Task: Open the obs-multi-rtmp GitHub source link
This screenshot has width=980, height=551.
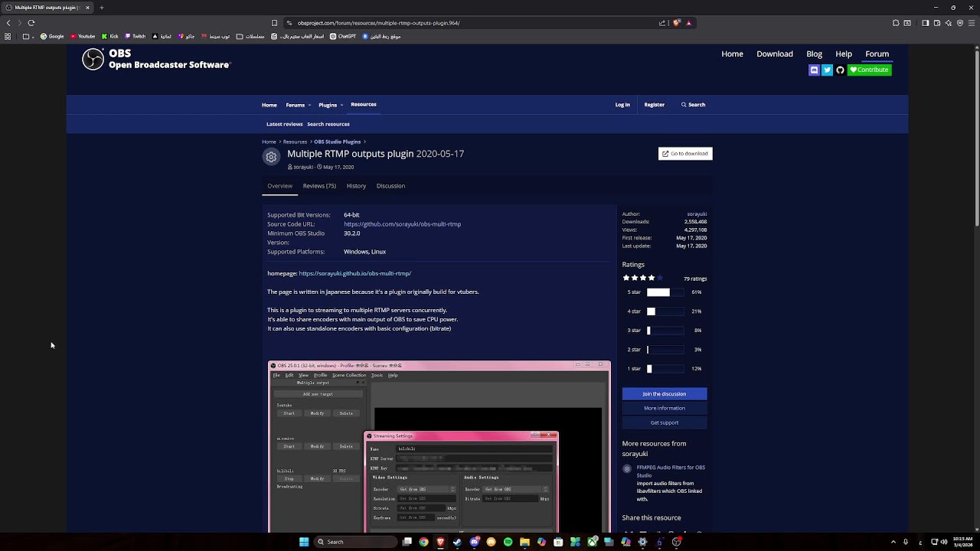Action: click(402, 224)
